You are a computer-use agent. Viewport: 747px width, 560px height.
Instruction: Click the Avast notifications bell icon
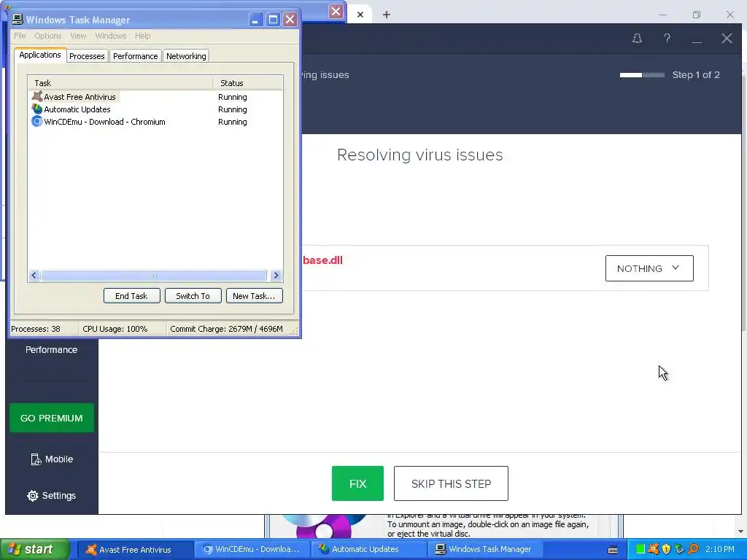[637, 39]
